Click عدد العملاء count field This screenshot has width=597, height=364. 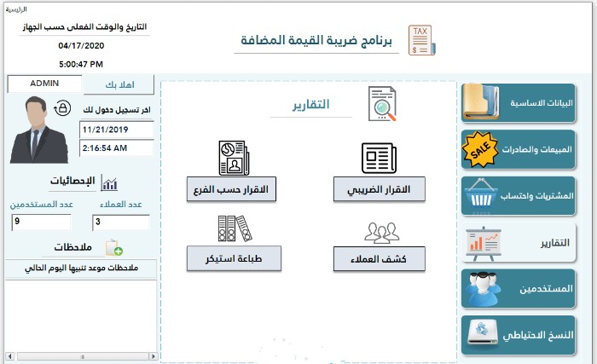[x=121, y=222]
